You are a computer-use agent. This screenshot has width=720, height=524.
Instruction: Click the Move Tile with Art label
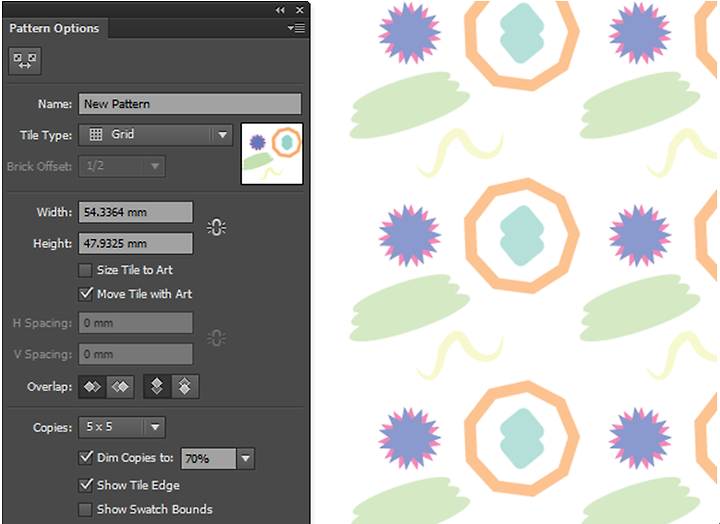tap(144, 294)
